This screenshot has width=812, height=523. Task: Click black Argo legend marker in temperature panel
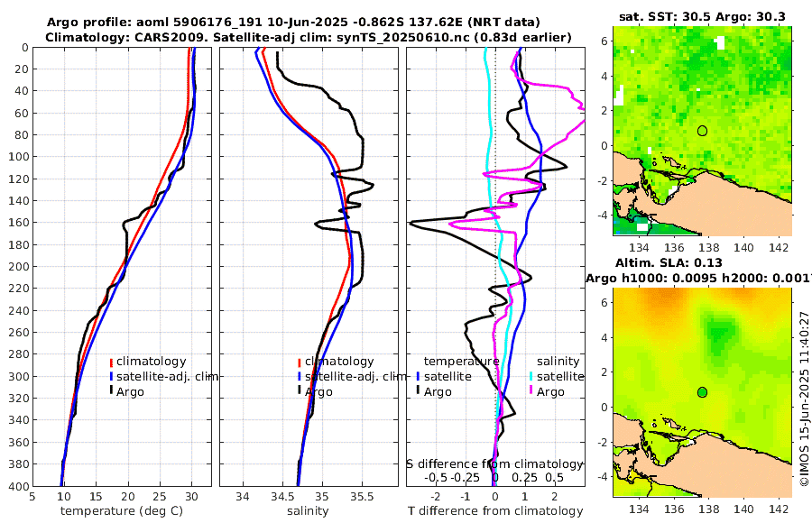pos(111,392)
